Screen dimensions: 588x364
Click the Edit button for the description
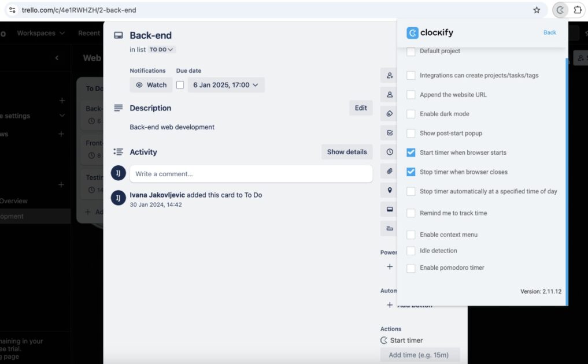360,107
